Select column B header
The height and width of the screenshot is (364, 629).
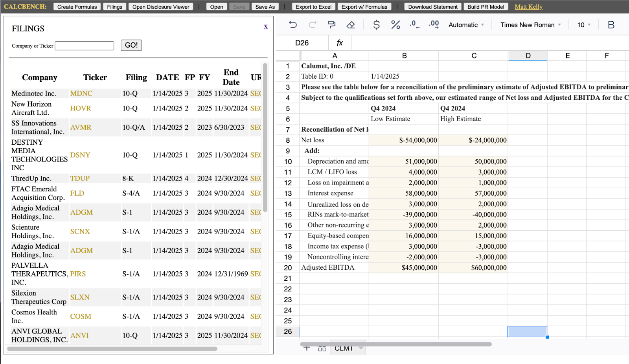pos(404,55)
